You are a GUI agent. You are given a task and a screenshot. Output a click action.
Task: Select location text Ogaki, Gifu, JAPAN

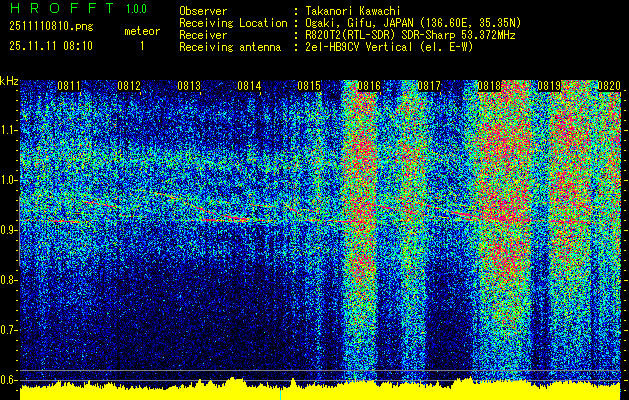click(x=358, y=23)
